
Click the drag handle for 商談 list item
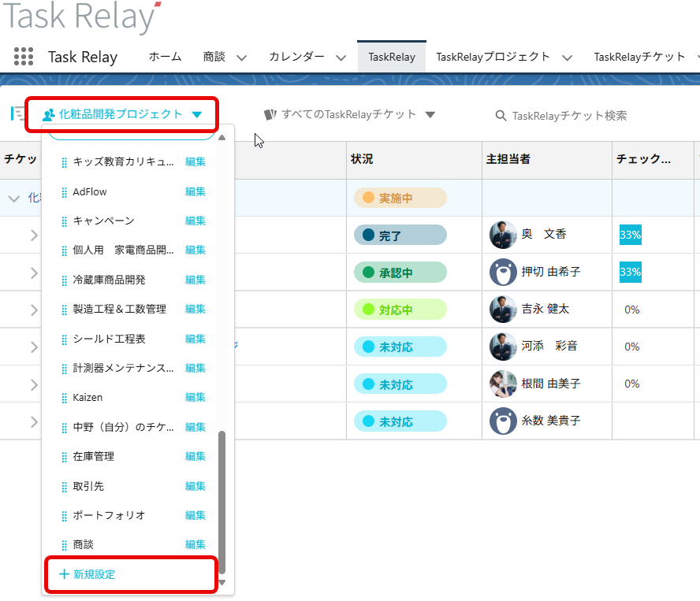point(65,545)
